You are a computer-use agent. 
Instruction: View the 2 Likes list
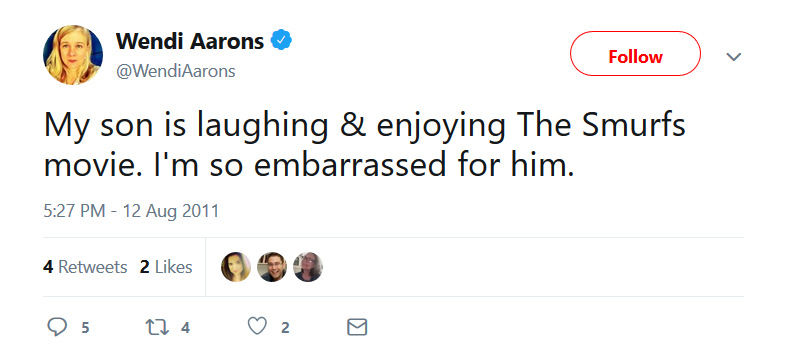click(166, 267)
